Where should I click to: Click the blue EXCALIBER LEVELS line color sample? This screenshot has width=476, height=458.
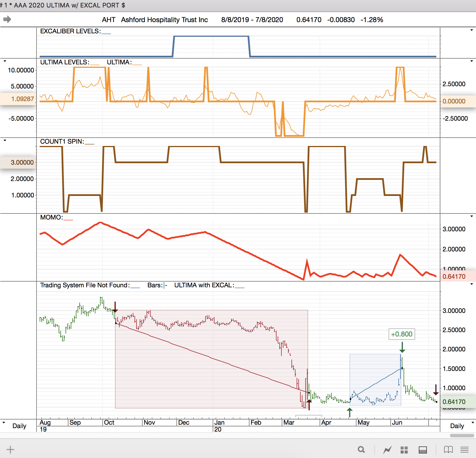pyautogui.click(x=106, y=33)
